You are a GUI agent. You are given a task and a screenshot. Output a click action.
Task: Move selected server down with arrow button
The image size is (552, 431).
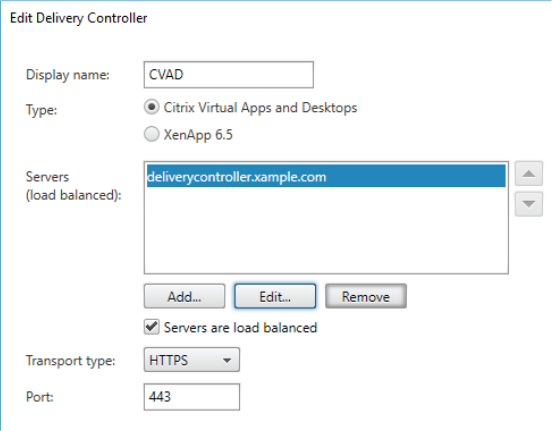point(528,204)
